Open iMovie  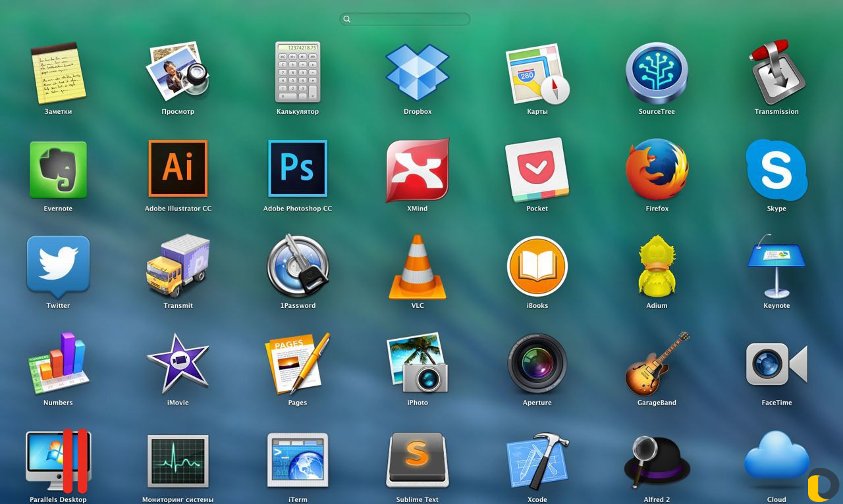(178, 363)
